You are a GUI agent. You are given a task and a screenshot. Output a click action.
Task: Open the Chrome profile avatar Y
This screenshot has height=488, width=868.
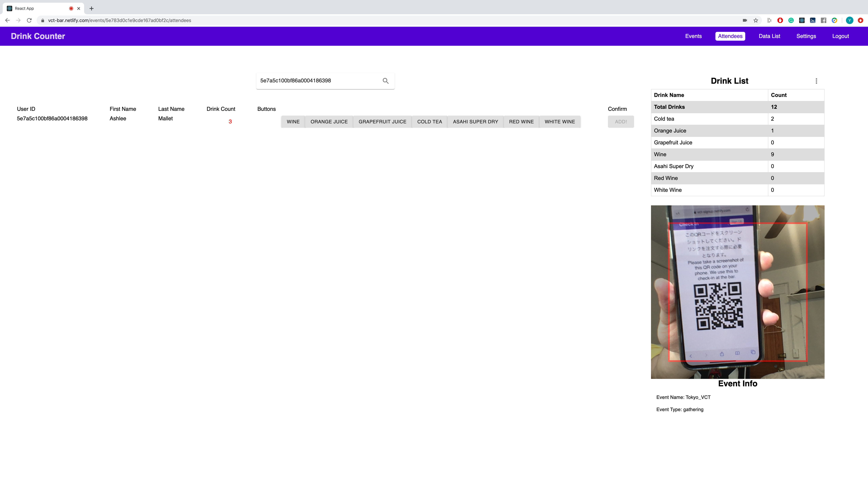tap(850, 21)
